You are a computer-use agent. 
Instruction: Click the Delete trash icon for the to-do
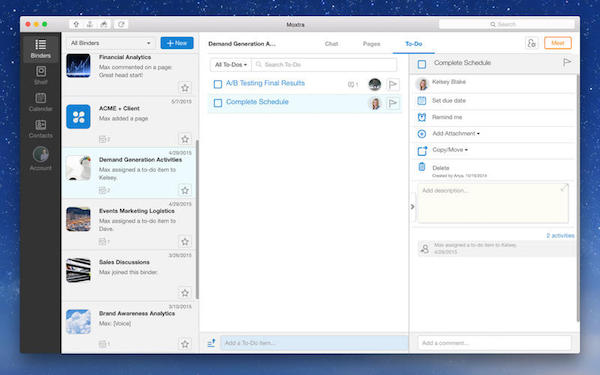tap(422, 167)
